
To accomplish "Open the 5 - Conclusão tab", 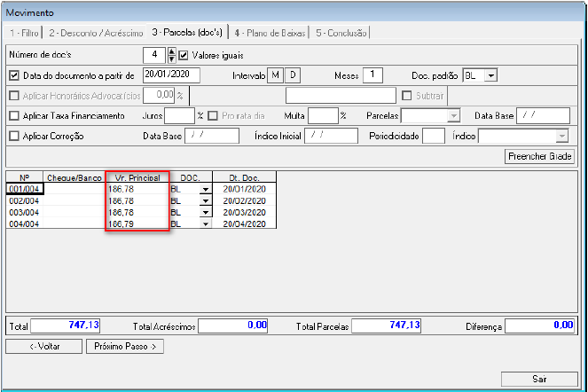I will (341, 33).
